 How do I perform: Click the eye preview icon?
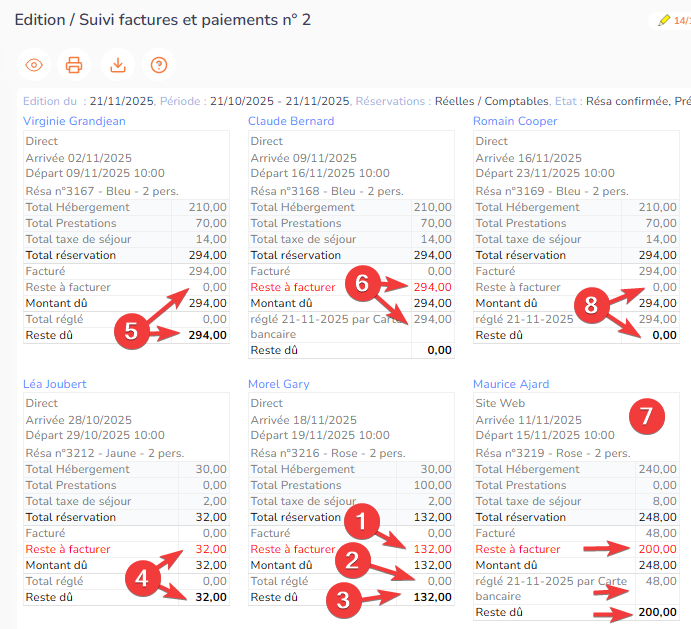(x=34, y=65)
